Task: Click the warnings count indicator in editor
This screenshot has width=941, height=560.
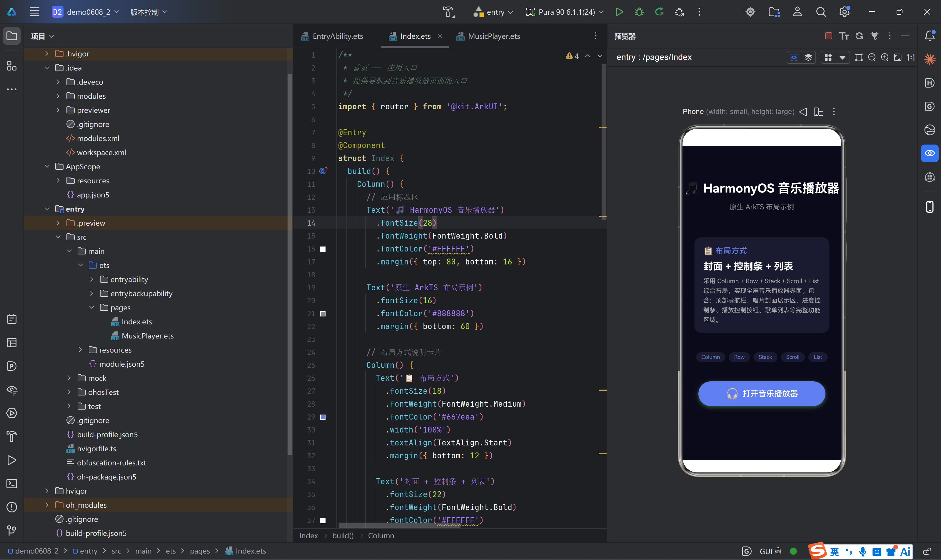Action: point(572,56)
